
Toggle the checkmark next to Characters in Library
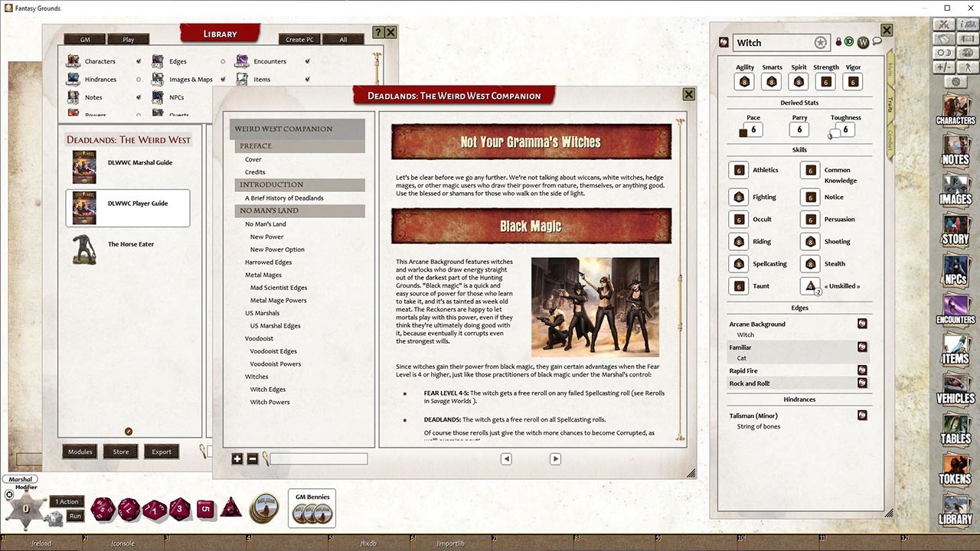[139, 61]
